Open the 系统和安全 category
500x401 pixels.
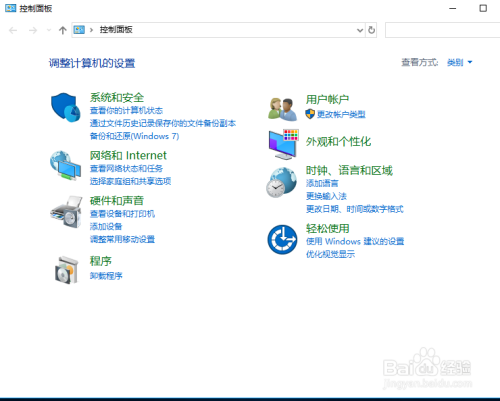[117, 98]
